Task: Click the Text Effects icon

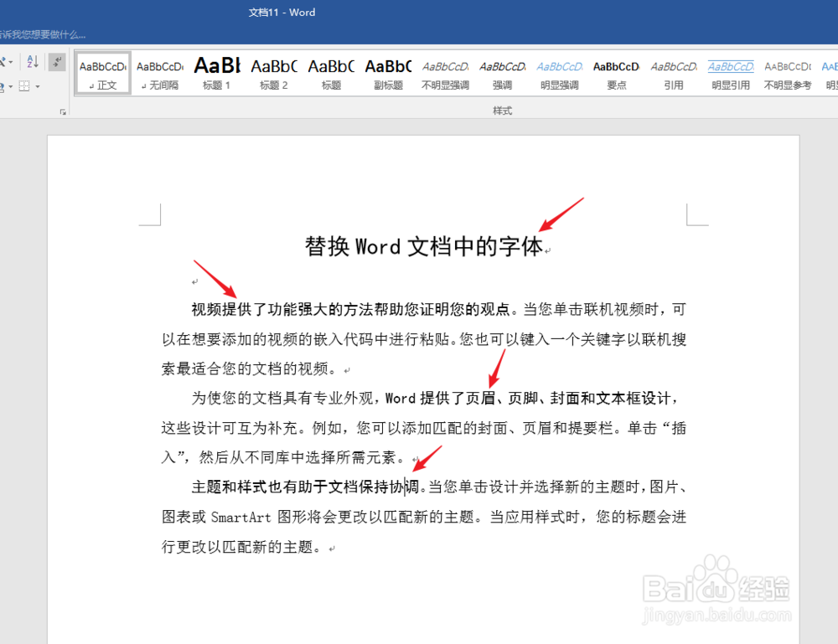Action: coord(3,61)
